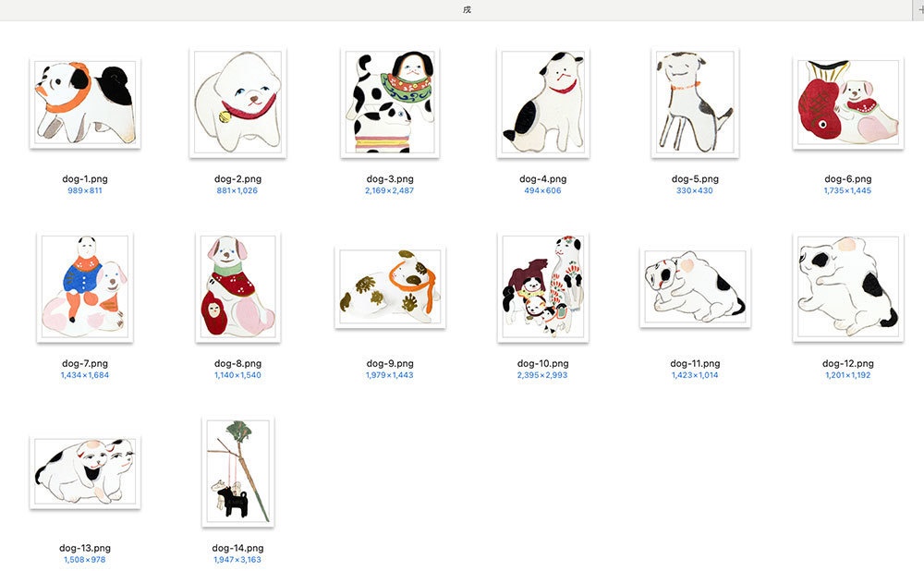Select the dog-14.png hanging toy thumbnail
Screen dimensions: 924x571
pyautogui.click(x=237, y=472)
